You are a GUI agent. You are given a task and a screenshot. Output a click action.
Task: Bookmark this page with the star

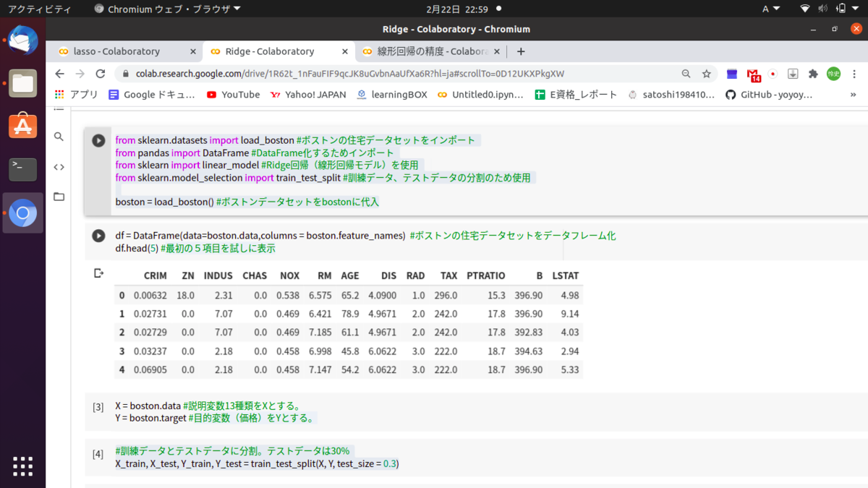pos(706,74)
